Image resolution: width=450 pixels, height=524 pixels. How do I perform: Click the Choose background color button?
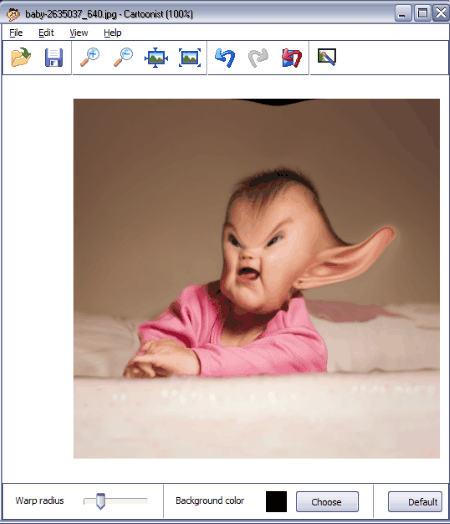pyautogui.click(x=327, y=502)
